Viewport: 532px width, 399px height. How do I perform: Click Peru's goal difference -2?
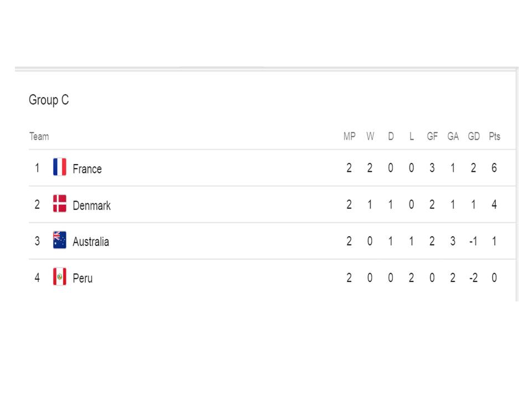[473, 278]
